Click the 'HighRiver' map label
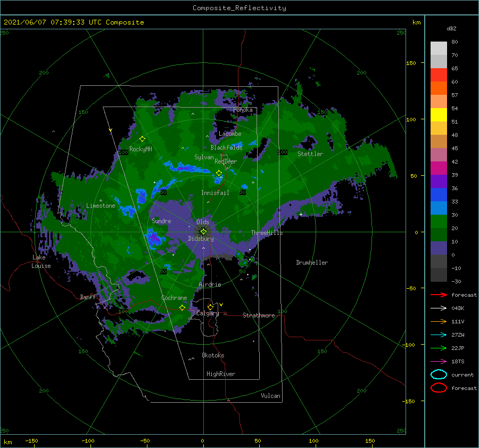This screenshot has height=448, width=479. [x=221, y=374]
